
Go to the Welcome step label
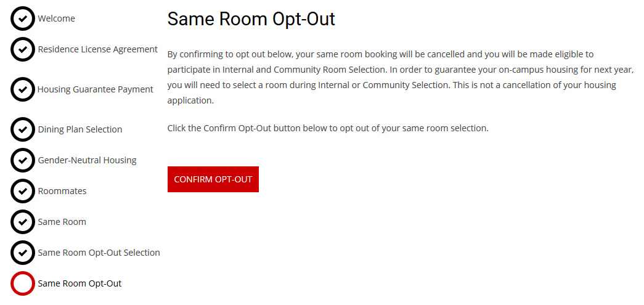[x=56, y=18]
